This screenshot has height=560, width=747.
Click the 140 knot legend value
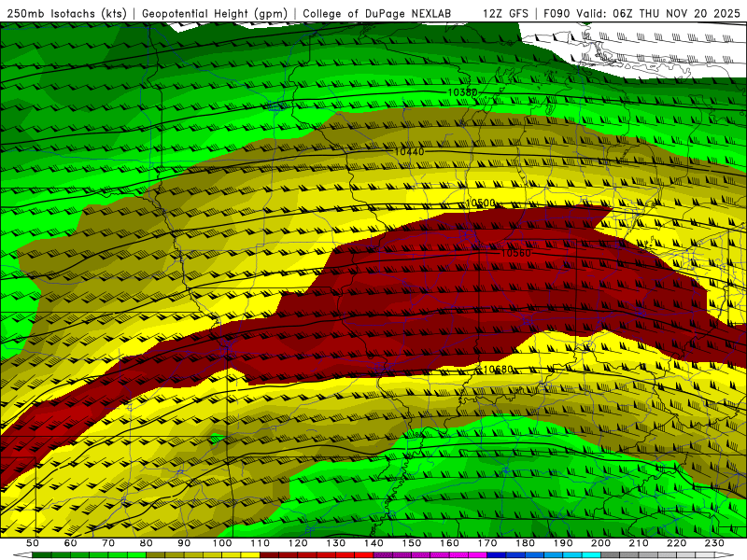tap(373, 543)
